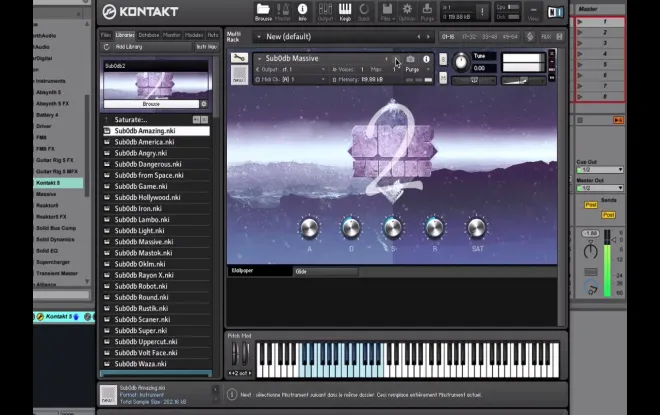Toggle the orange Back to Arrangement button
The width and height of the screenshot is (660, 415).
point(618,120)
